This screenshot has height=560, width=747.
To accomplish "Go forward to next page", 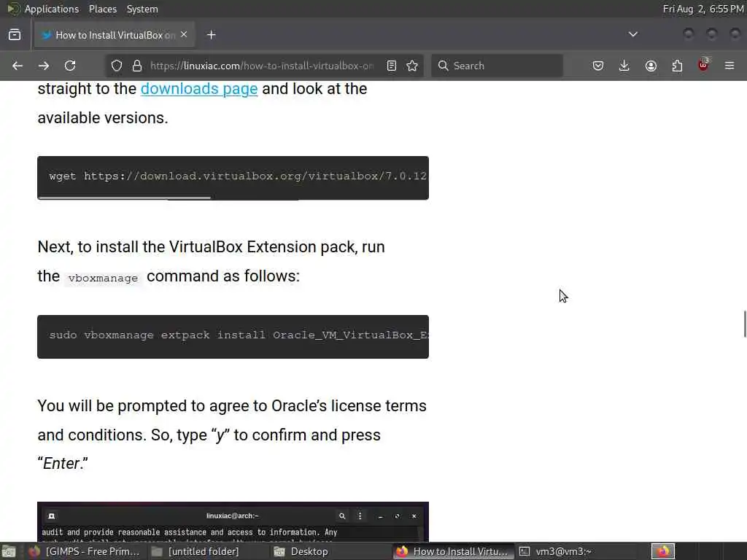I will 44,66.
